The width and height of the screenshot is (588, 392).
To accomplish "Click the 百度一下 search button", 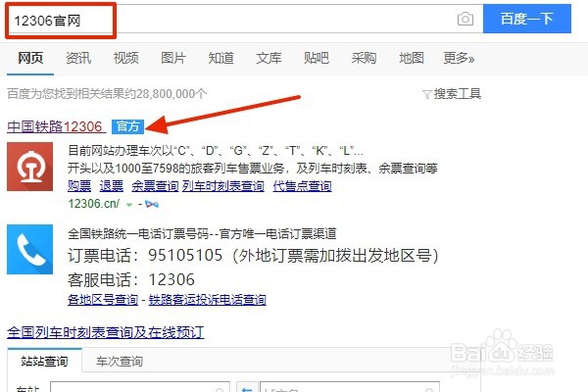I will click(x=527, y=19).
